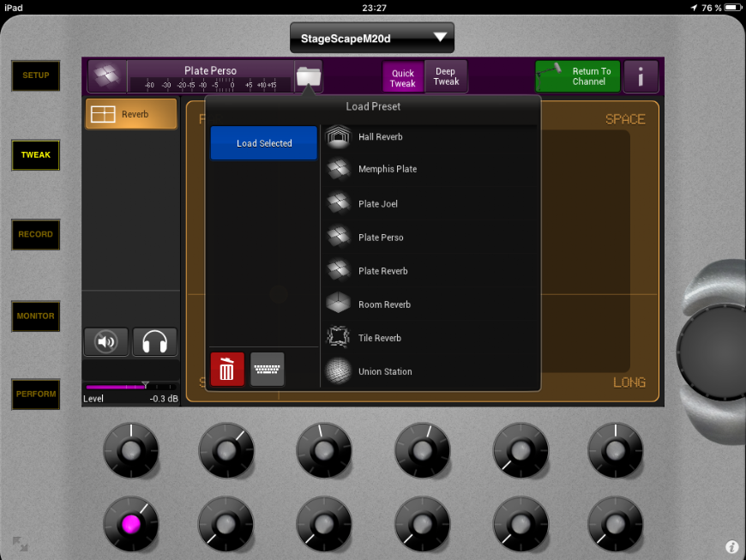Image resolution: width=746 pixels, height=560 pixels.
Task: Open the SETUP mode tab
Action: (x=36, y=75)
